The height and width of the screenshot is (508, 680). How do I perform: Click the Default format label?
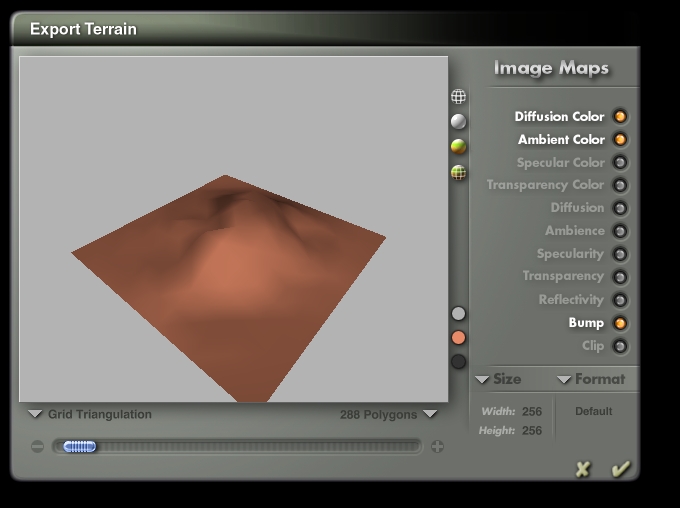click(x=593, y=411)
